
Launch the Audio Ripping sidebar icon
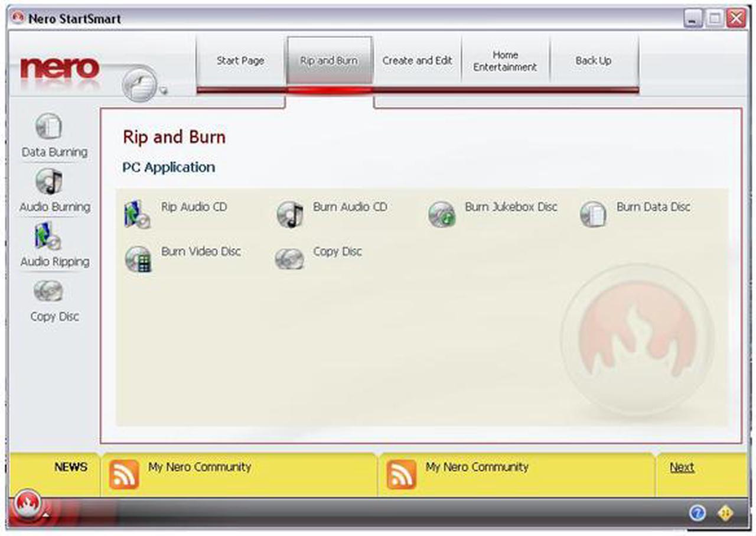(48, 236)
